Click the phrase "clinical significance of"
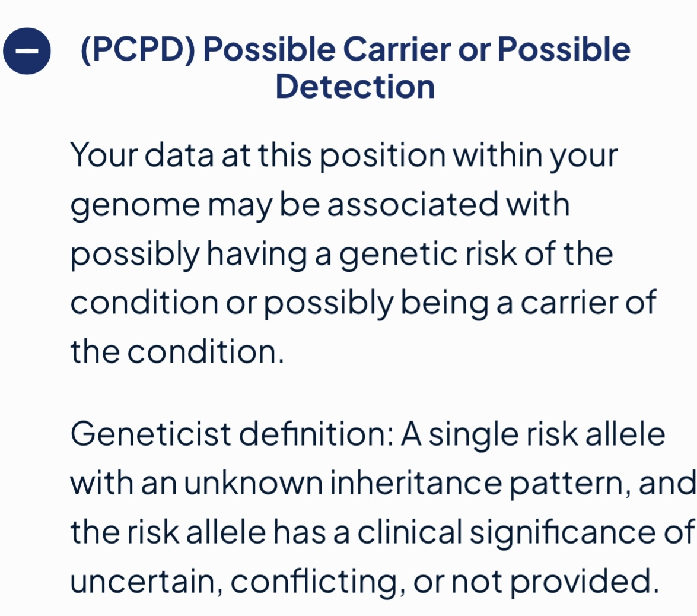The image size is (697, 616). click(x=526, y=532)
